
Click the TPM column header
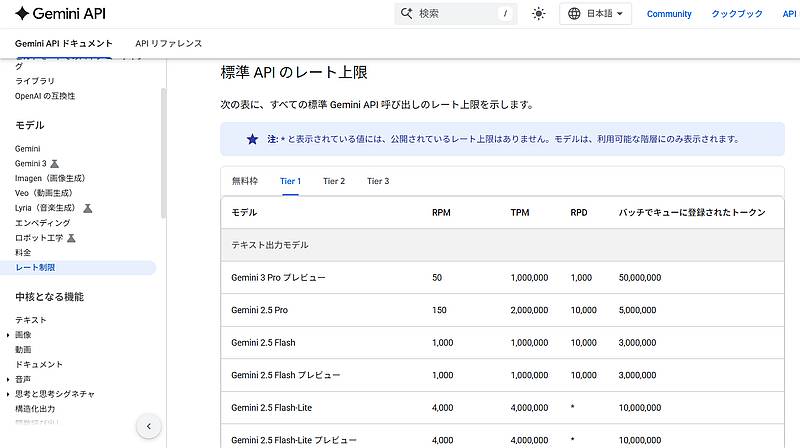tap(520, 213)
